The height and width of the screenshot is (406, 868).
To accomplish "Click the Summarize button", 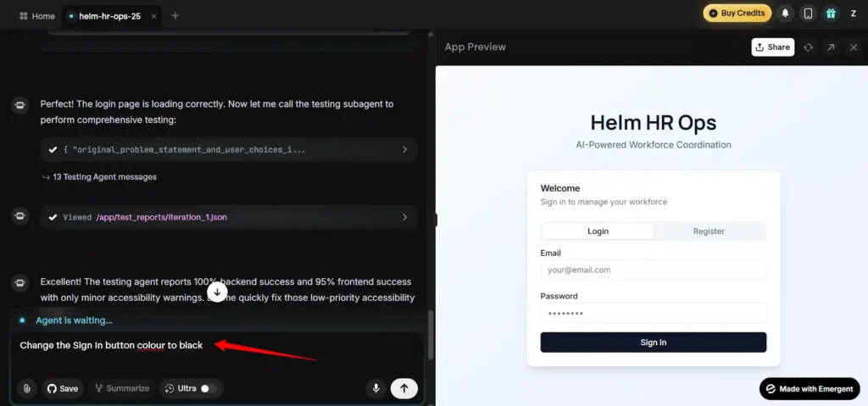I will click(122, 388).
